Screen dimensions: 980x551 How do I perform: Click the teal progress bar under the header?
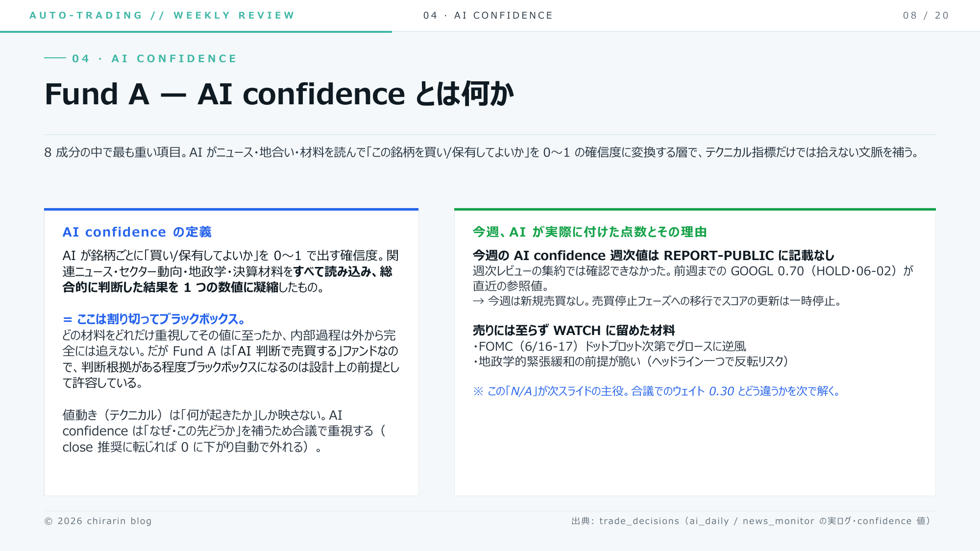pos(196,32)
